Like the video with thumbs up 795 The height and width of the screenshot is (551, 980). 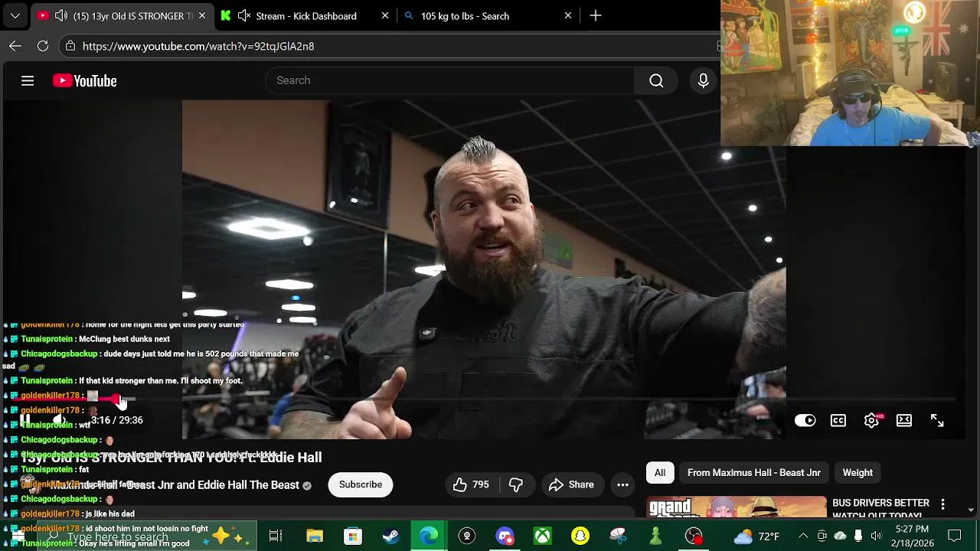471,484
